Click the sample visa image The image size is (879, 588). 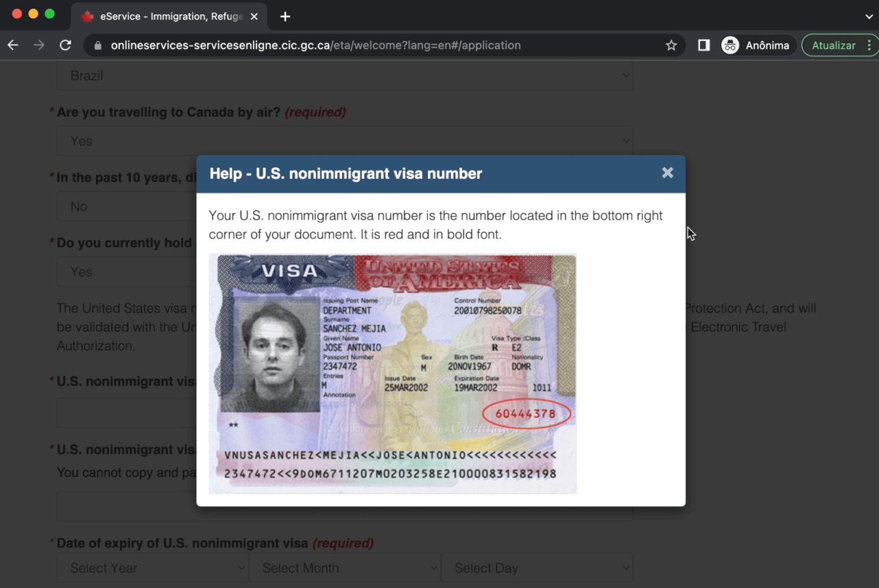pos(393,374)
